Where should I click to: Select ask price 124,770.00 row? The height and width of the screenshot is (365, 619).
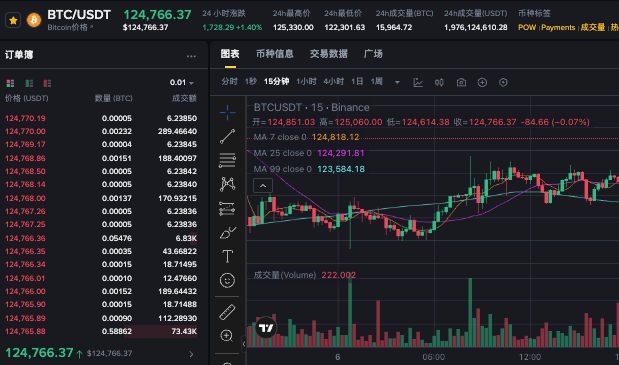point(101,131)
